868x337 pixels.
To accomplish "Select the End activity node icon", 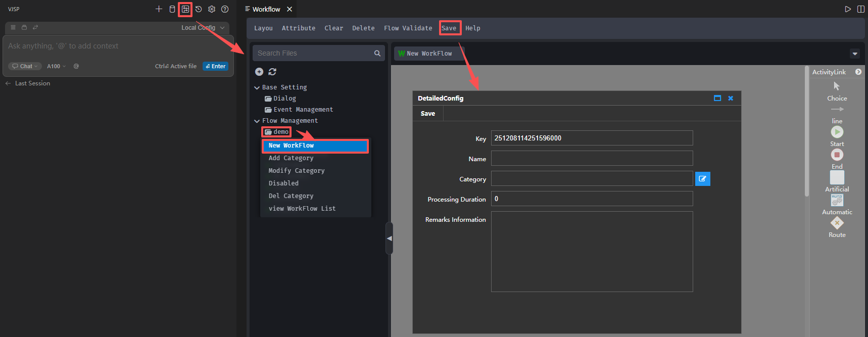I will [x=837, y=155].
